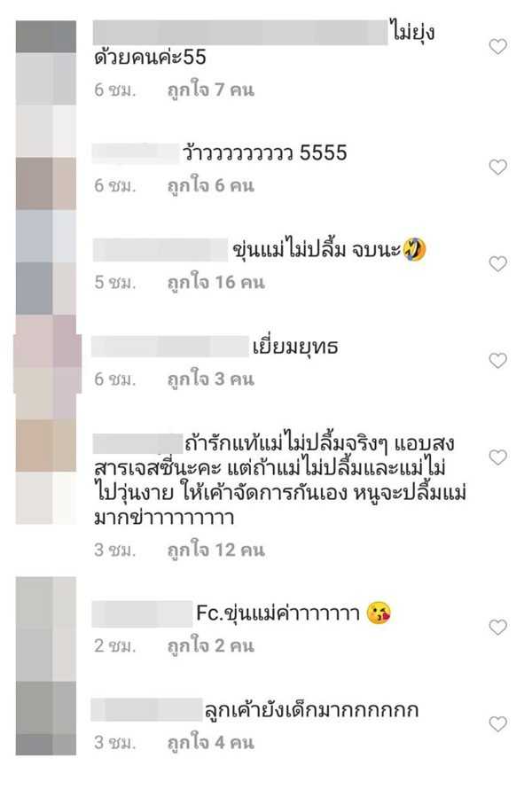The height and width of the screenshot is (789, 532).
Task: Tap the heart beside ว้าววว 5555 comment
Action: click(x=497, y=167)
